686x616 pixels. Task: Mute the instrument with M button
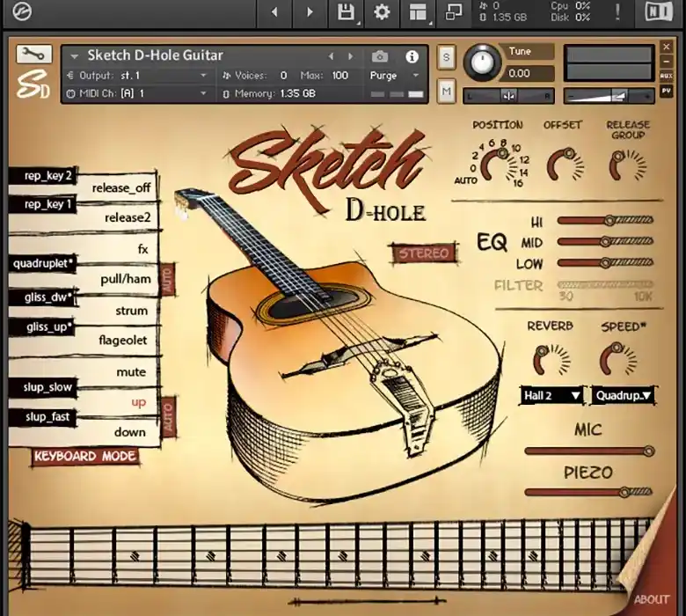(446, 91)
